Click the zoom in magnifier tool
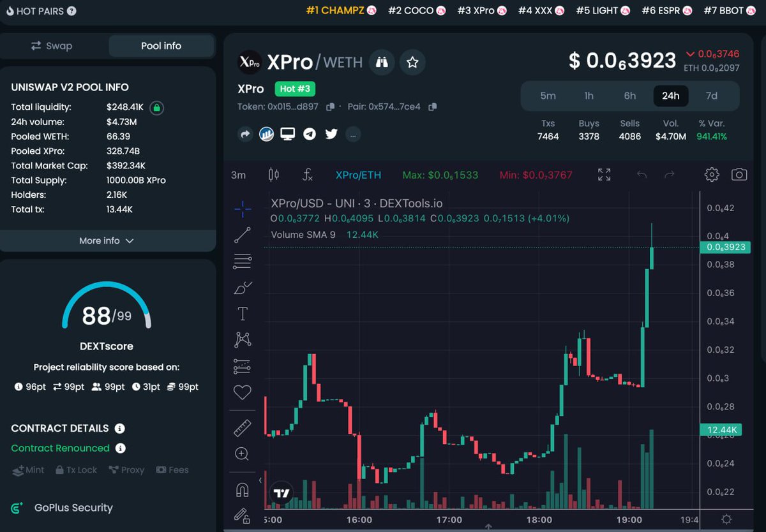This screenshot has height=532, width=766. tap(243, 454)
